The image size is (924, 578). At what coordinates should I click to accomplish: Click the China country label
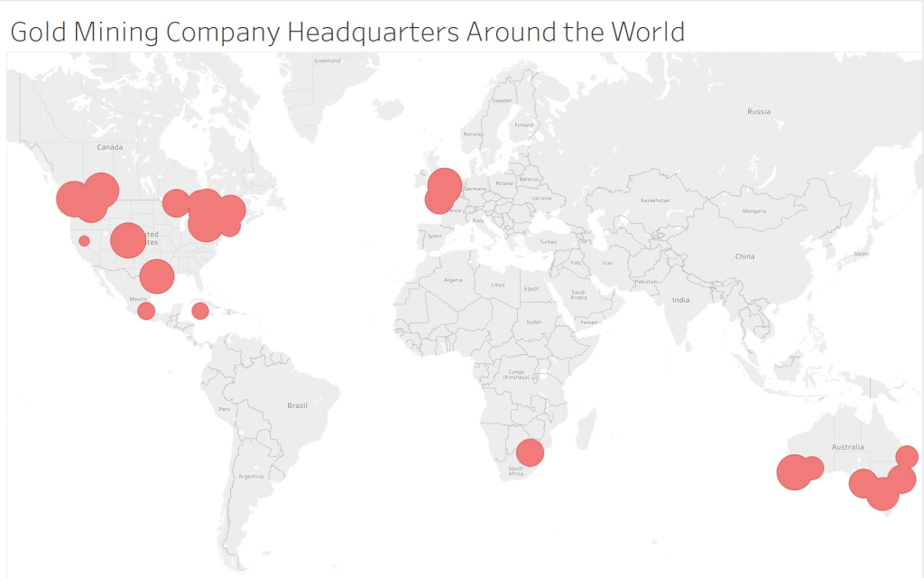tap(745, 256)
